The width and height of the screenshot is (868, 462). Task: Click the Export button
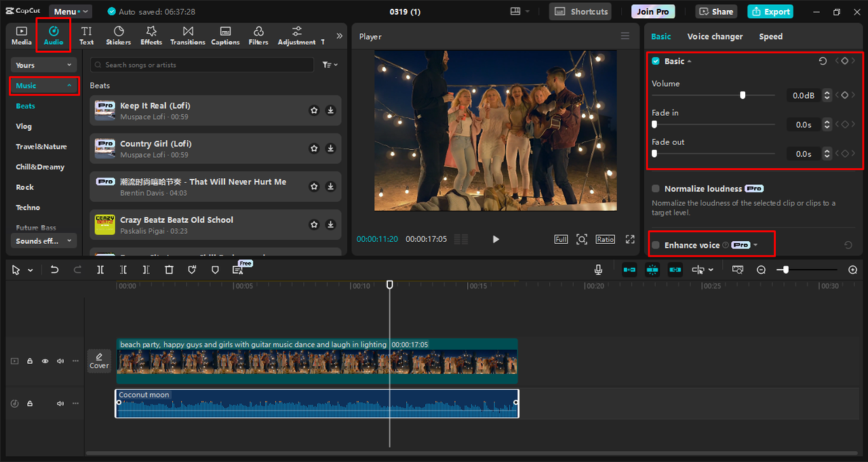(x=770, y=12)
